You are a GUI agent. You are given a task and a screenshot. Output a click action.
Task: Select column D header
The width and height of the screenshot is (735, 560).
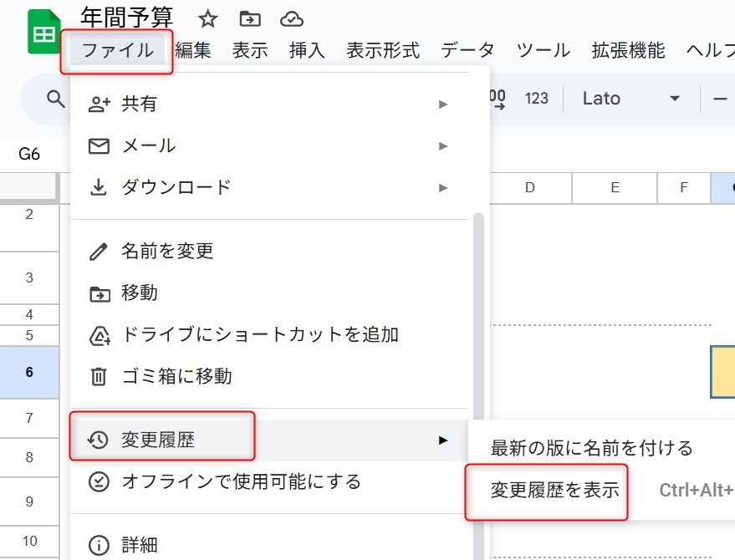coord(530,187)
